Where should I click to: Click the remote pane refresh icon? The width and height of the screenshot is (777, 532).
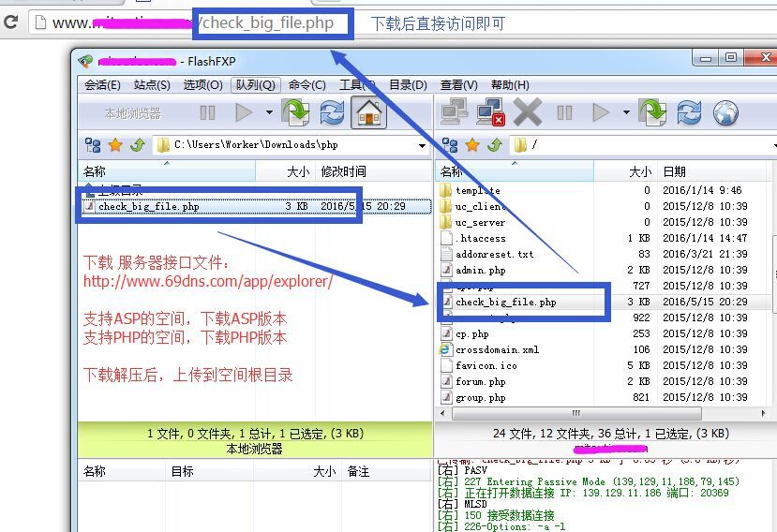click(689, 113)
